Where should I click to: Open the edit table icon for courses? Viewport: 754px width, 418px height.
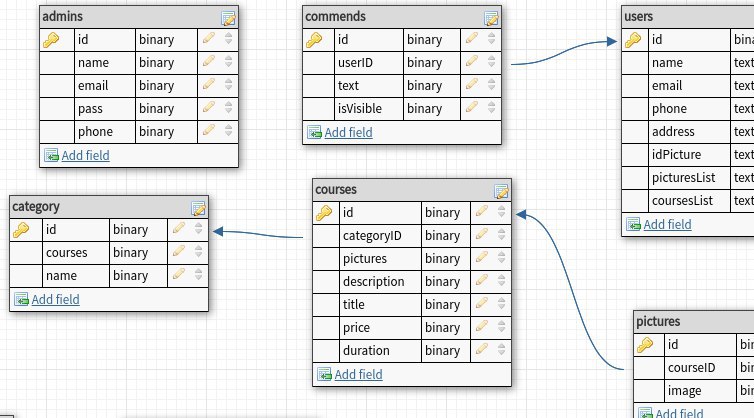click(502, 191)
